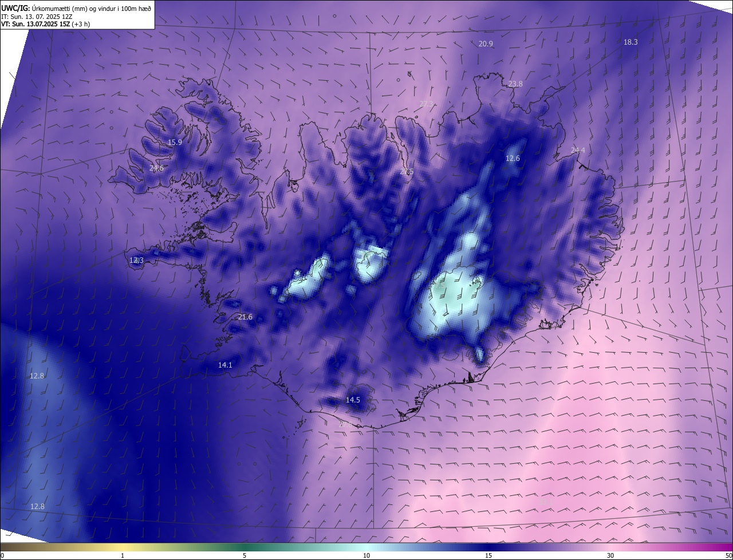Image resolution: width=733 pixels, height=560 pixels.
Task: Click the UWC/IG title line
Action: point(76,8)
